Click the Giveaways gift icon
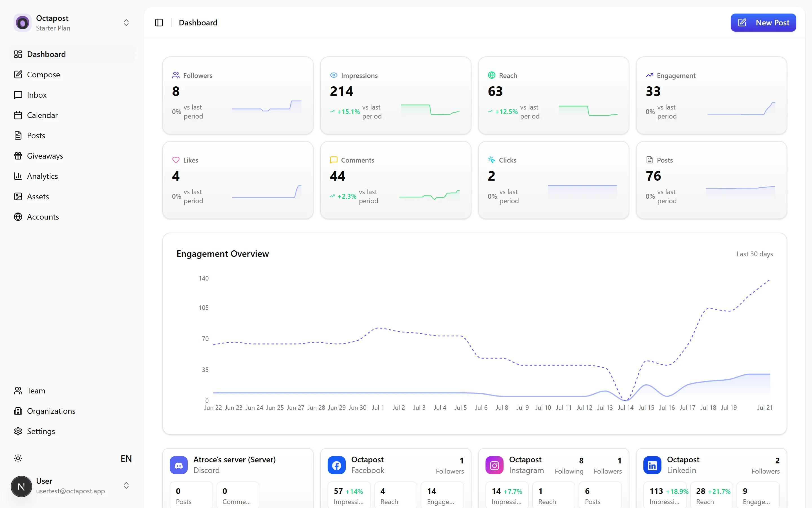812x508 pixels. click(18, 156)
